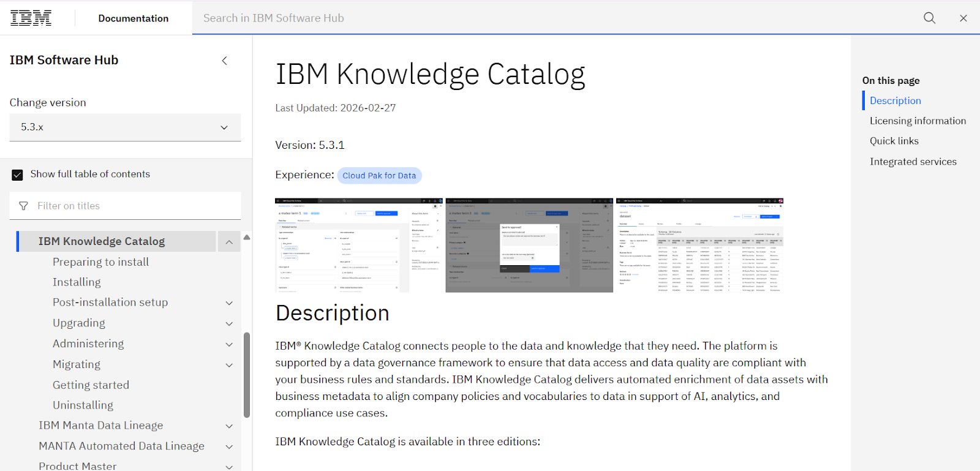Open Preparing to install page
Image resolution: width=980 pixels, height=471 pixels.
point(100,262)
